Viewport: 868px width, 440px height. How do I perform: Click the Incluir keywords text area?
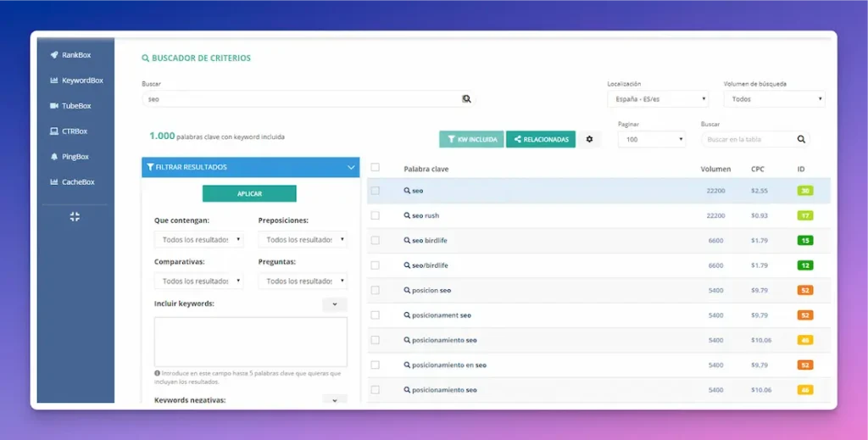point(251,342)
